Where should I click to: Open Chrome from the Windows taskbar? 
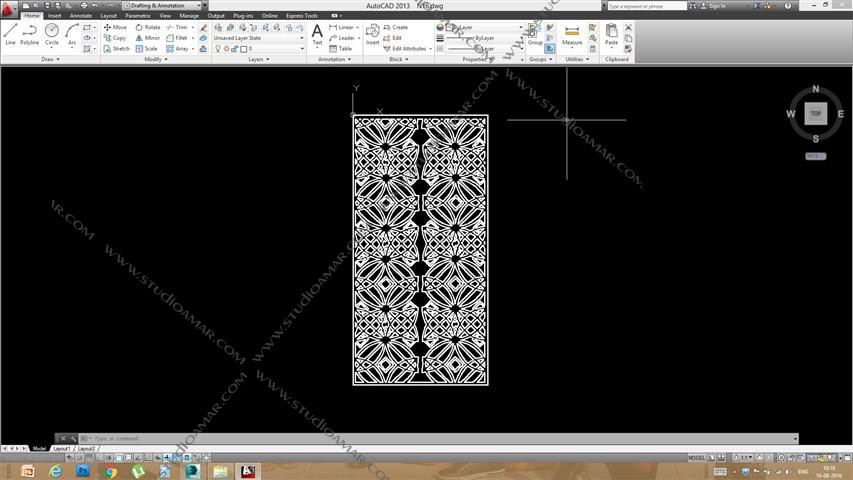point(110,471)
